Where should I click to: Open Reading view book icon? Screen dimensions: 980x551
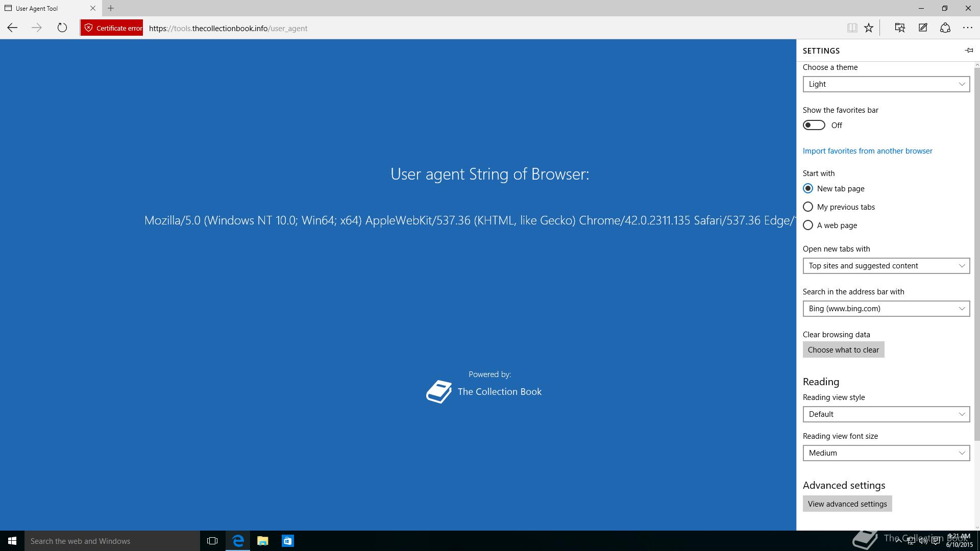(x=852, y=28)
